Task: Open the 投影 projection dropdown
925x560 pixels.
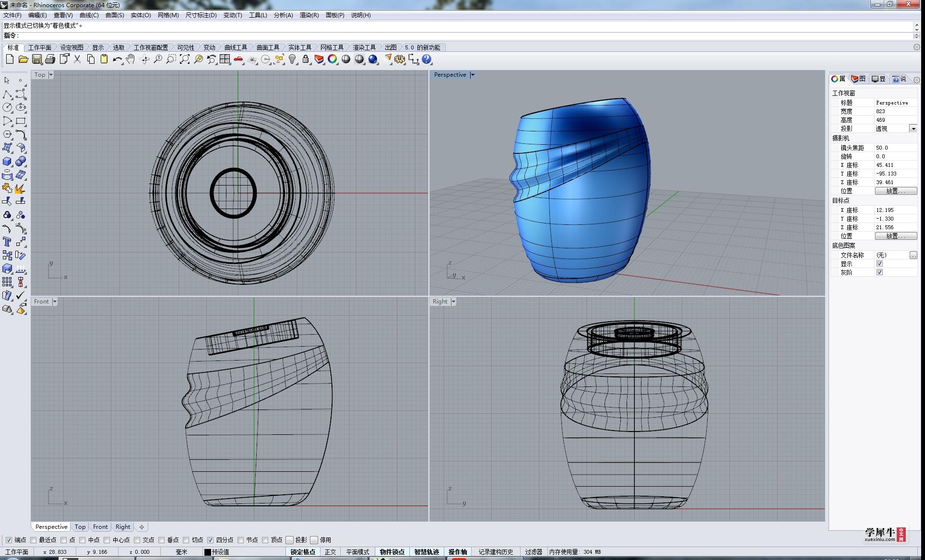Action: point(913,128)
